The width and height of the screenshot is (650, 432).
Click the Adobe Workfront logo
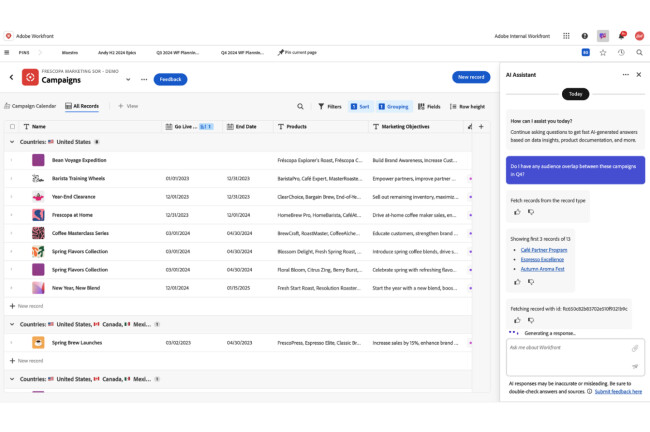(x=8, y=36)
